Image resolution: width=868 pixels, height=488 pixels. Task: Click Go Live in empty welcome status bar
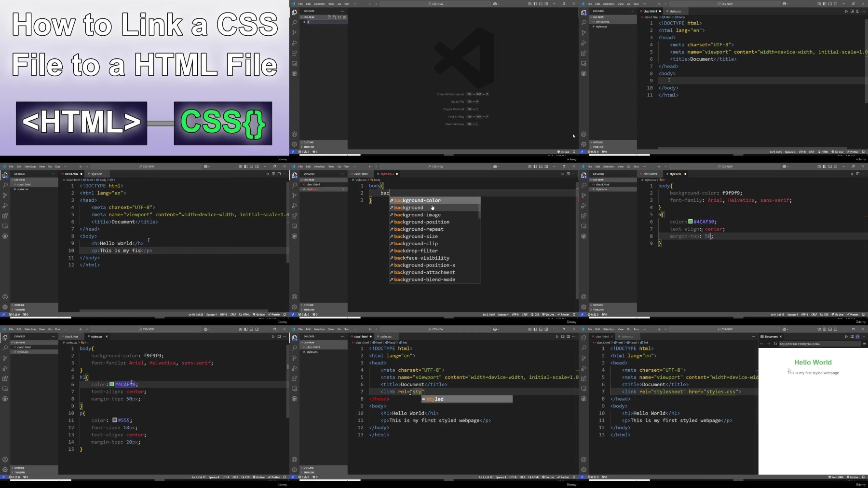[564, 152]
